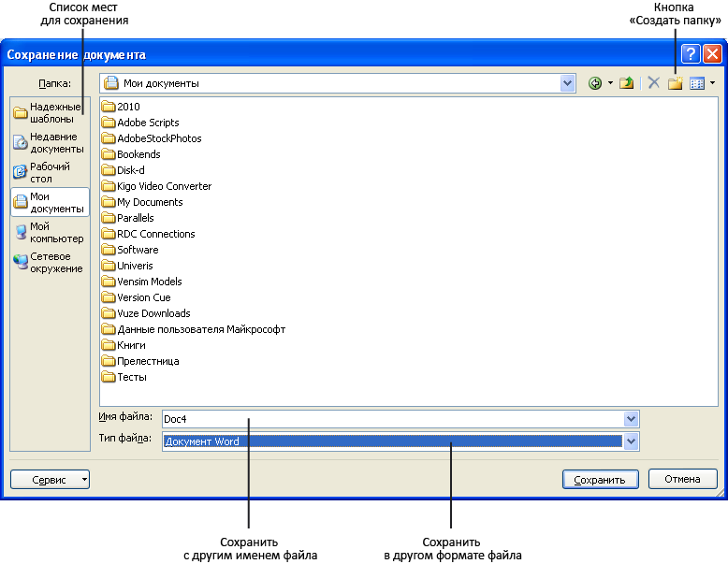Click the Прелестница folder name
The height and width of the screenshot is (564, 728).
coord(148,361)
